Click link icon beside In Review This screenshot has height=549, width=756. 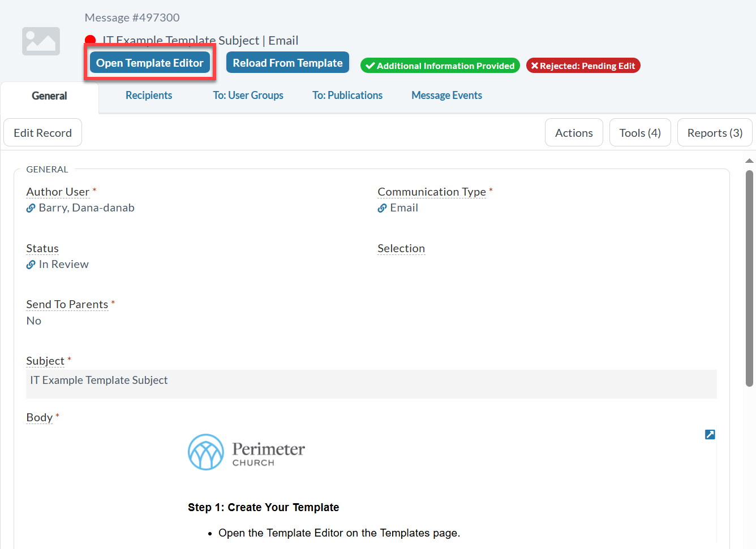[x=31, y=265]
